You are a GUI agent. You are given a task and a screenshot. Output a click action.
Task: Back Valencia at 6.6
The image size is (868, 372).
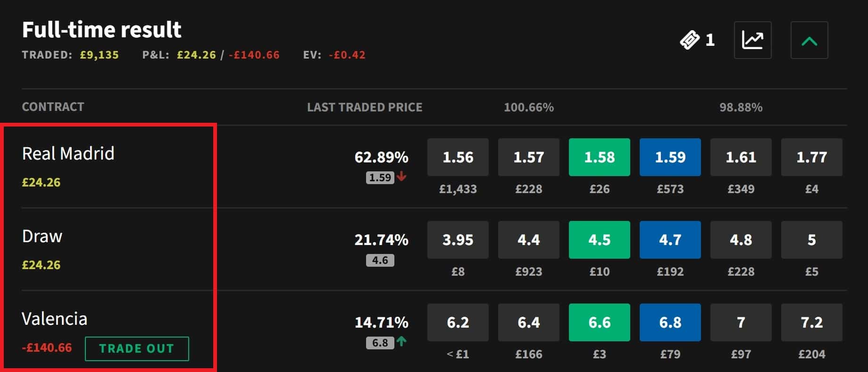599,322
